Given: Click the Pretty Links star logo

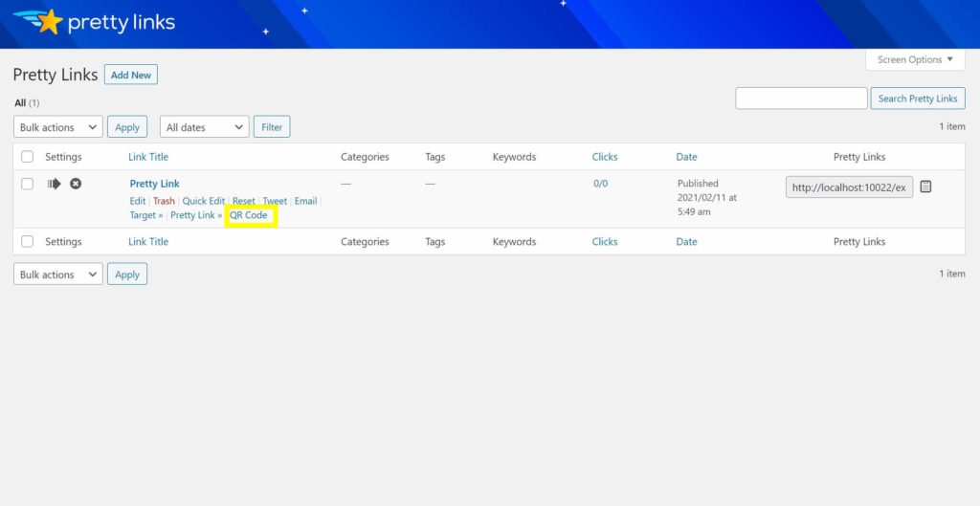Looking at the screenshot, I should pos(48,21).
